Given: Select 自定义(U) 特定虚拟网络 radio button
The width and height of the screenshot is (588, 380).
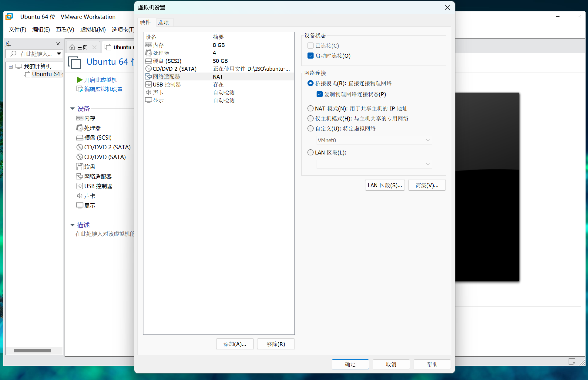Looking at the screenshot, I should (311, 128).
